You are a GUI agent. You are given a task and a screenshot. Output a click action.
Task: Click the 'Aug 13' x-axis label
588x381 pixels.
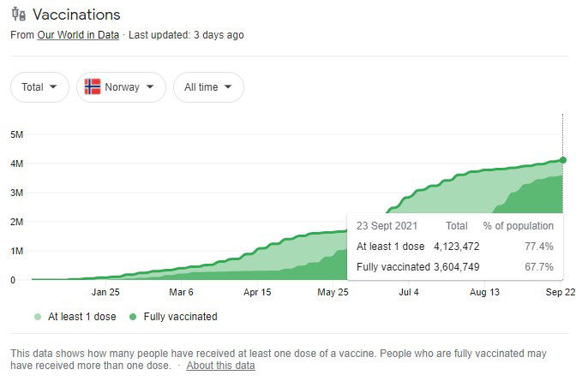point(485,292)
